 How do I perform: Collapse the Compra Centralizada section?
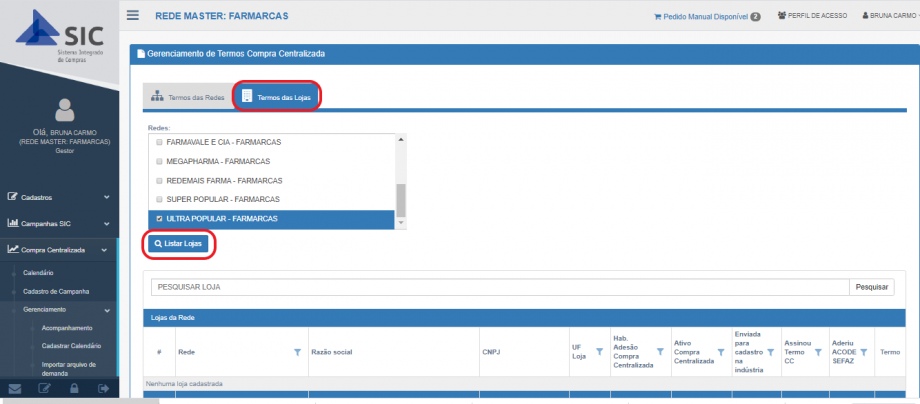(x=58, y=249)
